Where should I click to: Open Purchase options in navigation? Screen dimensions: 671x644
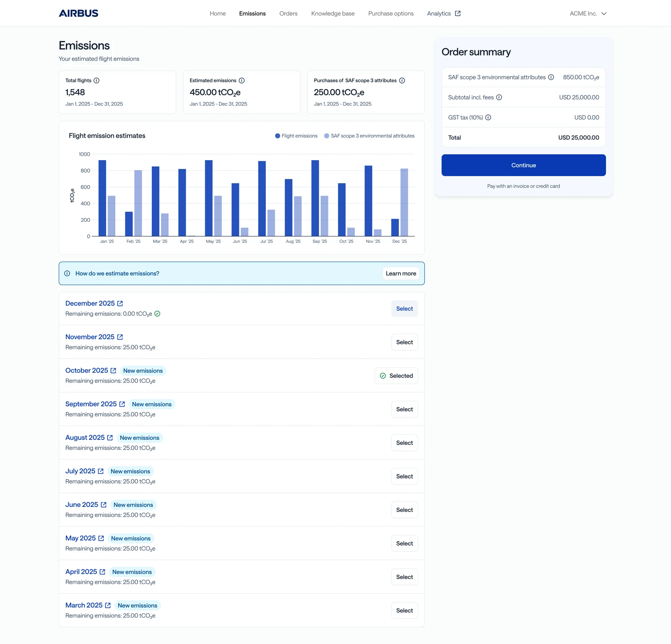[x=391, y=13]
